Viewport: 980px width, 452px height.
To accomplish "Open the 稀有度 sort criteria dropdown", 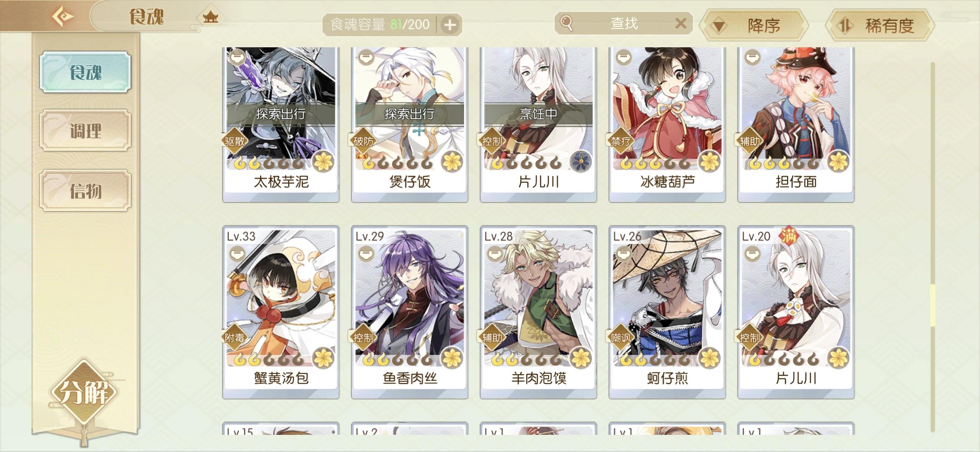I will pos(879,26).
